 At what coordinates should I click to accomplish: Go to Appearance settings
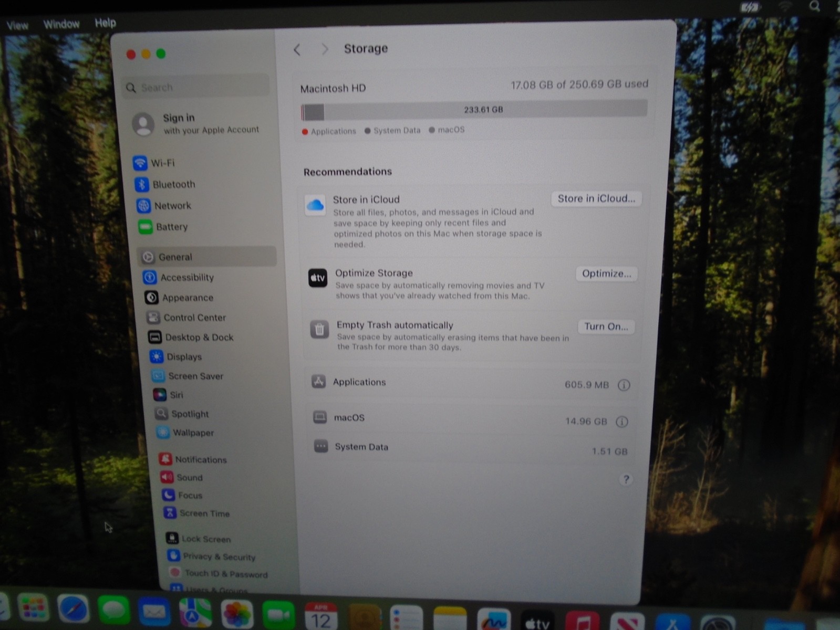tap(179, 298)
